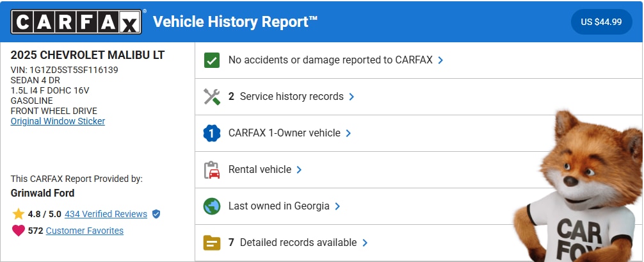The image size is (644, 262).
Task: Expand Service history records chevron
Action: 351,97
